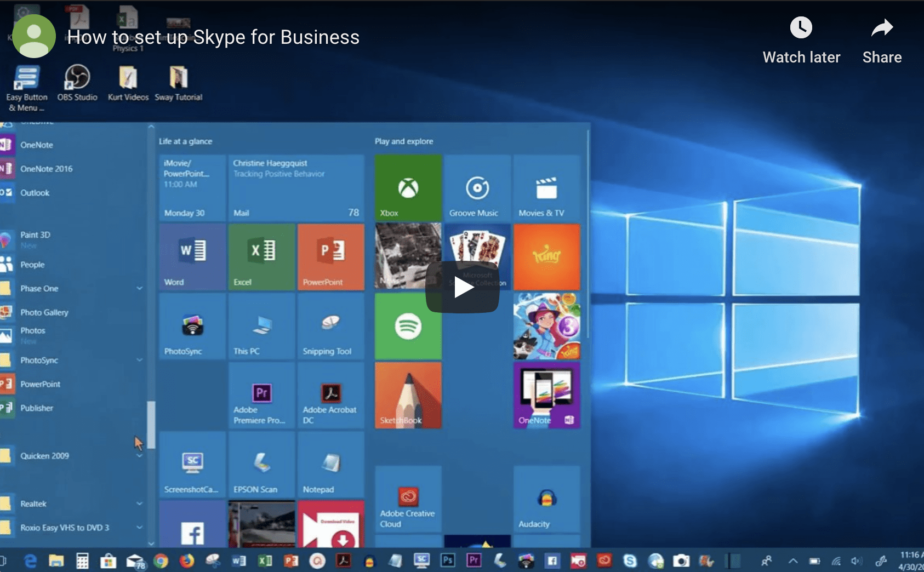The height and width of the screenshot is (572, 924).
Task: Open Photoshop in taskbar
Action: (448, 560)
